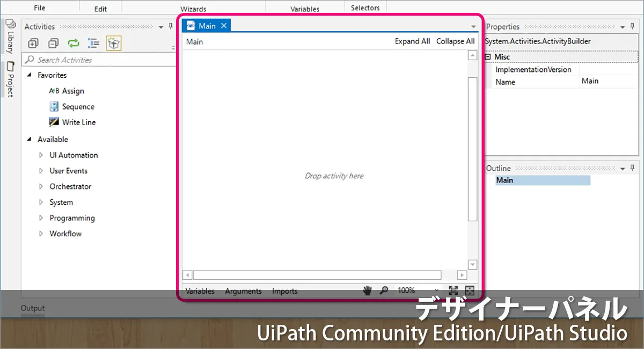This screenshot has height=349, width=644.
Task: Click the green refresh arrows icon
Action: pyautogui.click(x=73, y=43)
